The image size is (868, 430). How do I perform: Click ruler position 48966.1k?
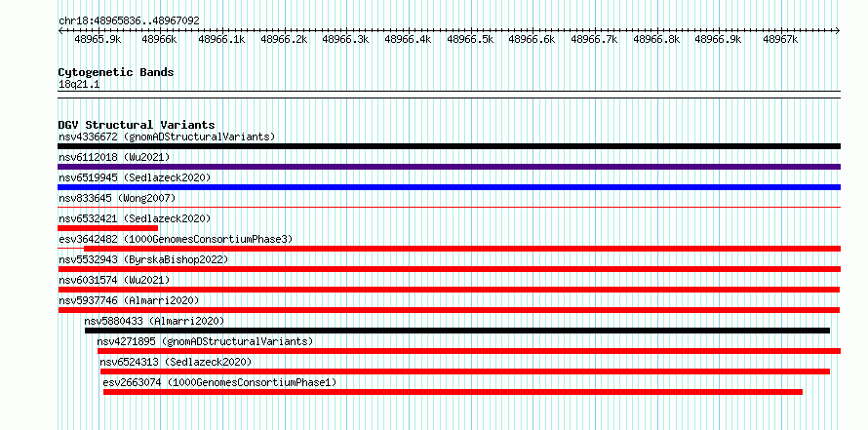coord(222,39)
